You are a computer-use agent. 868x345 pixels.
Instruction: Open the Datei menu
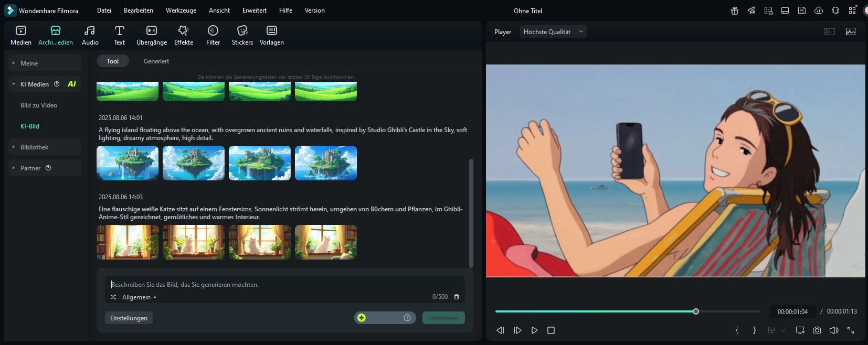(104, 10)
